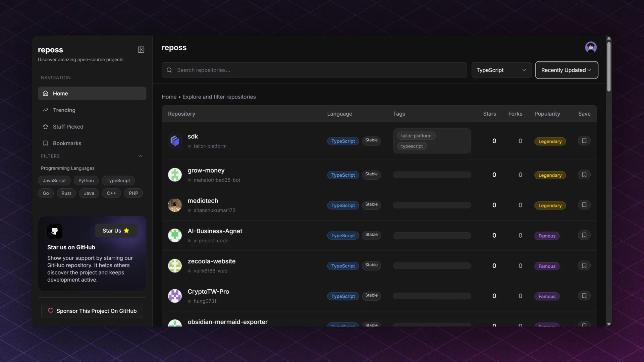The image size is (644, 362).
Task: Collapse the sidebar with the panel icon
Action: pos(141,50)
